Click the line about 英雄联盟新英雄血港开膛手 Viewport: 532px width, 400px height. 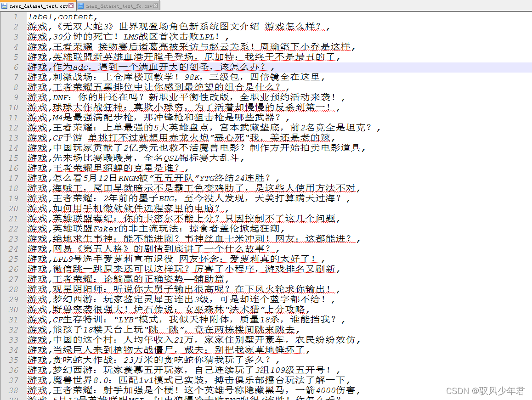(184, 56)
